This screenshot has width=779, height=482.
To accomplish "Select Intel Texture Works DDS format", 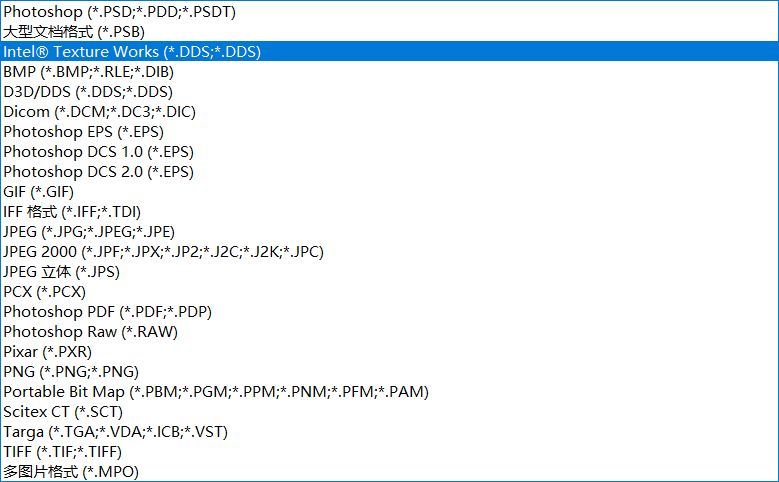I will [x=132, y=52].
